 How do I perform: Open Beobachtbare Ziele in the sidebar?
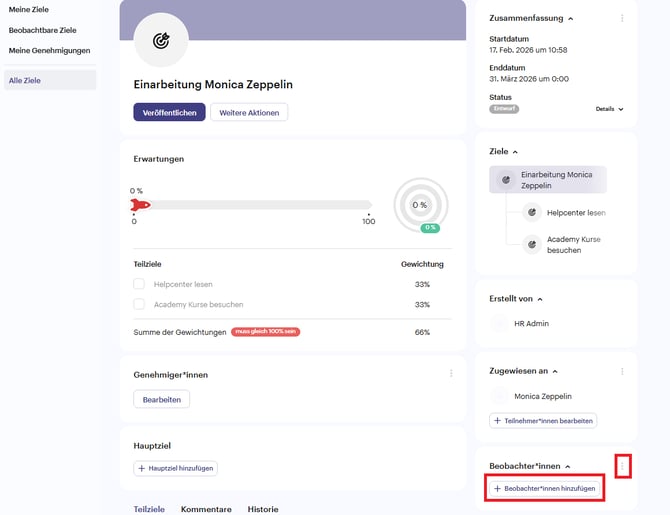42,30
